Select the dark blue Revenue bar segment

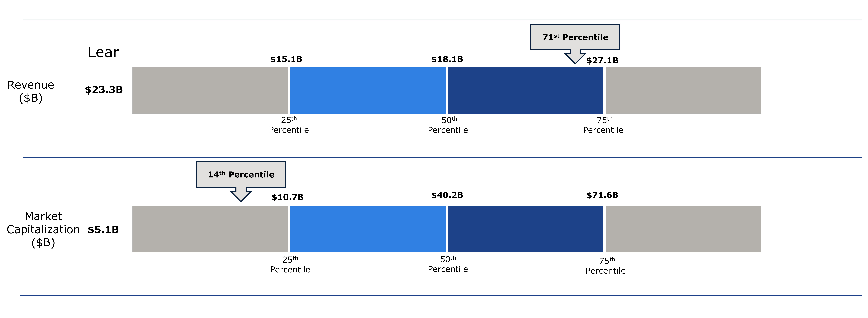pyautogui.click(x=525, y=90)
